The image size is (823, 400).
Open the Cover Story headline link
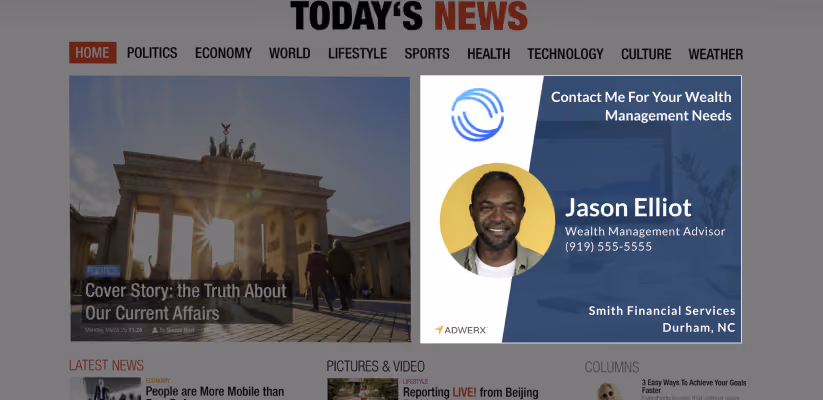click(186, 302)
